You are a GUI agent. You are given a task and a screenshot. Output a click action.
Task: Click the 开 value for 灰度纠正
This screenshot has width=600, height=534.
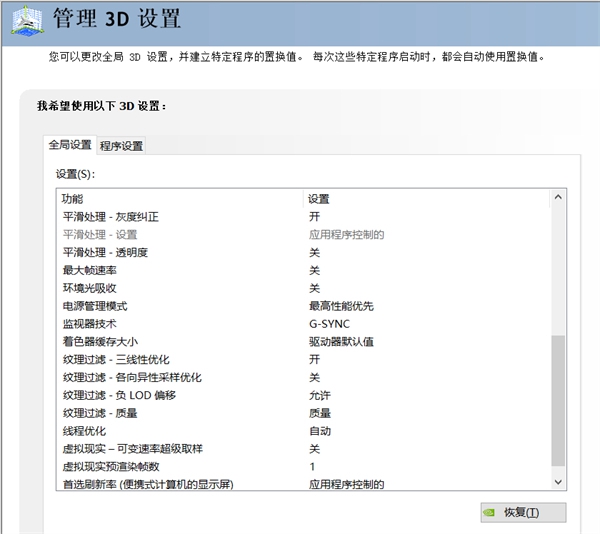coord(314,217)
